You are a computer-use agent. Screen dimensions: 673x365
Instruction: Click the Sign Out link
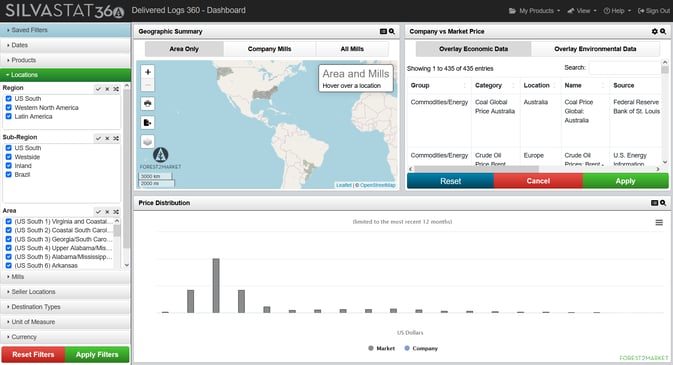click(x=654, y=11)
